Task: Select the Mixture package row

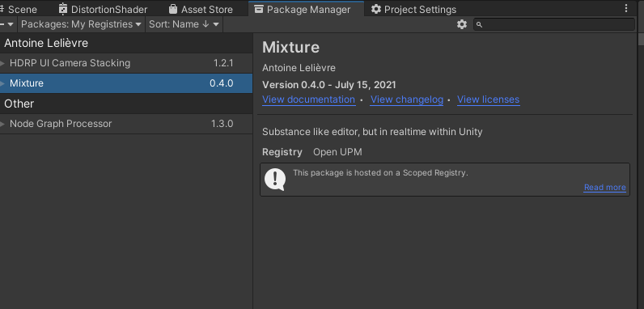Action: coord(126,83)
